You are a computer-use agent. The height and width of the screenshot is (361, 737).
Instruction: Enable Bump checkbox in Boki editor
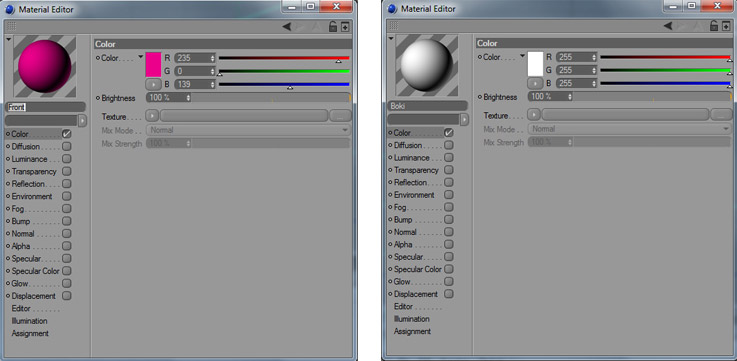click(x=449, y=220)
